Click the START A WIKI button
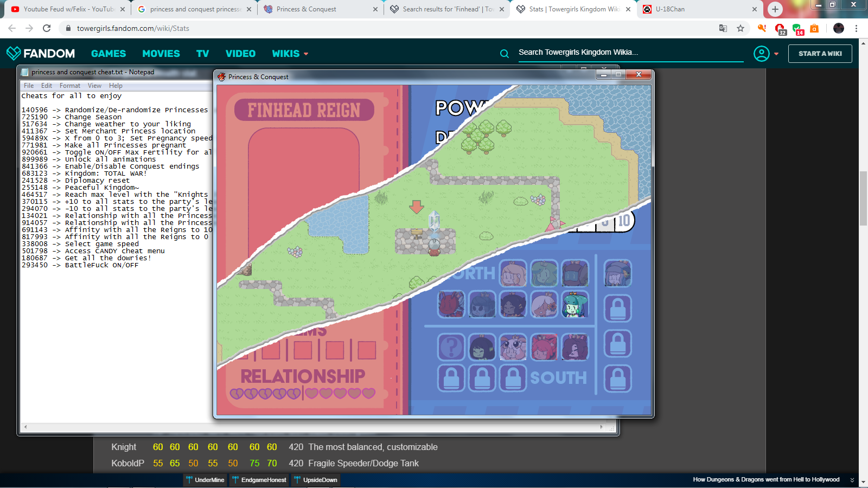This screenshot has height=488, width=868. pyautogui.click(x=820, y=54)
